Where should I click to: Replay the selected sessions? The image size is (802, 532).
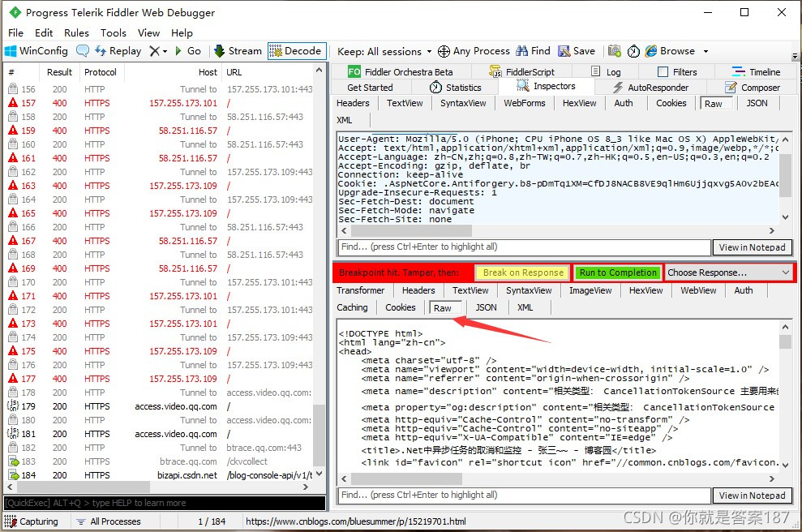pyautogui.click(x=118, y=51)
